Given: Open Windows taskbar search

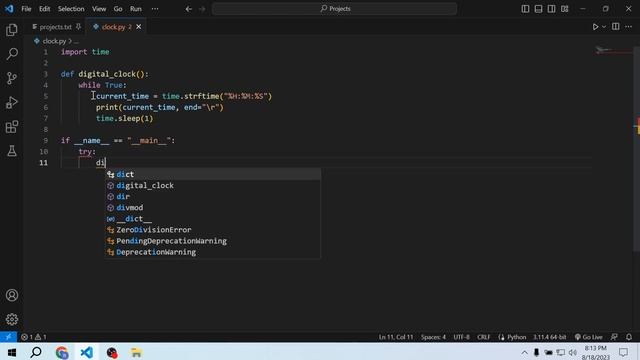Looking at the screenshot, I should coord(36,352).
